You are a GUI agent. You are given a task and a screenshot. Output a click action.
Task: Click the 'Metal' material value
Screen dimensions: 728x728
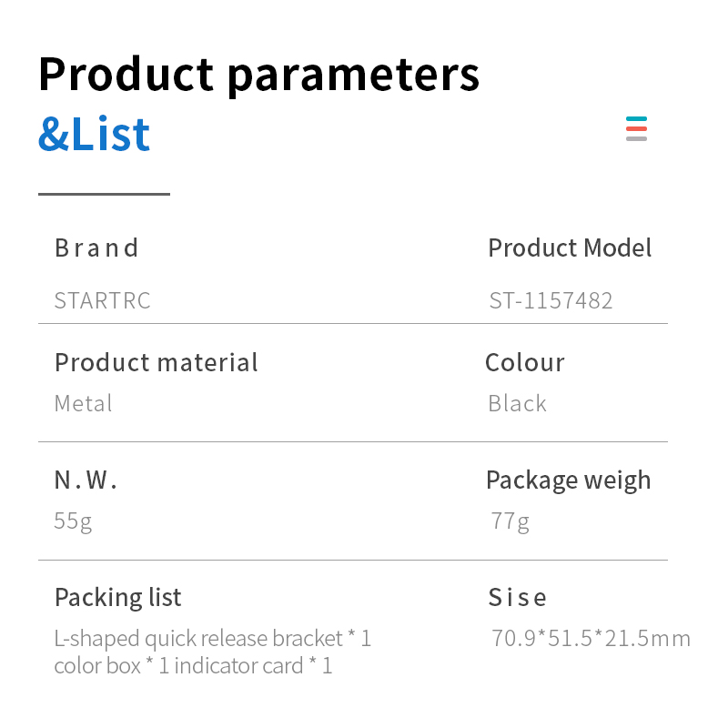pos(84,403)
